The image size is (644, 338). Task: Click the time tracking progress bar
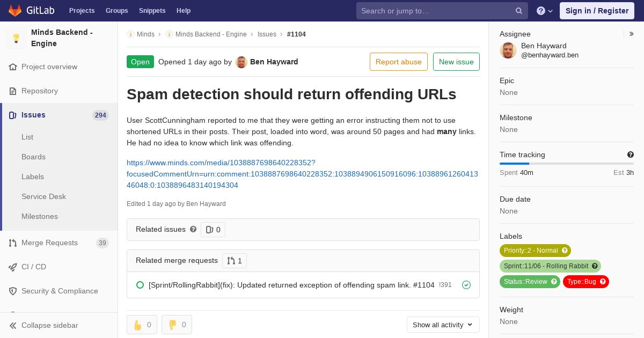point(567,164)
